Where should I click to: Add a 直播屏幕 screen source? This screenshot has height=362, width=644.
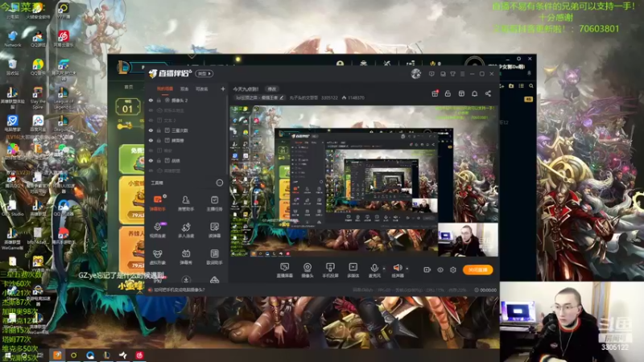[284, 270]
